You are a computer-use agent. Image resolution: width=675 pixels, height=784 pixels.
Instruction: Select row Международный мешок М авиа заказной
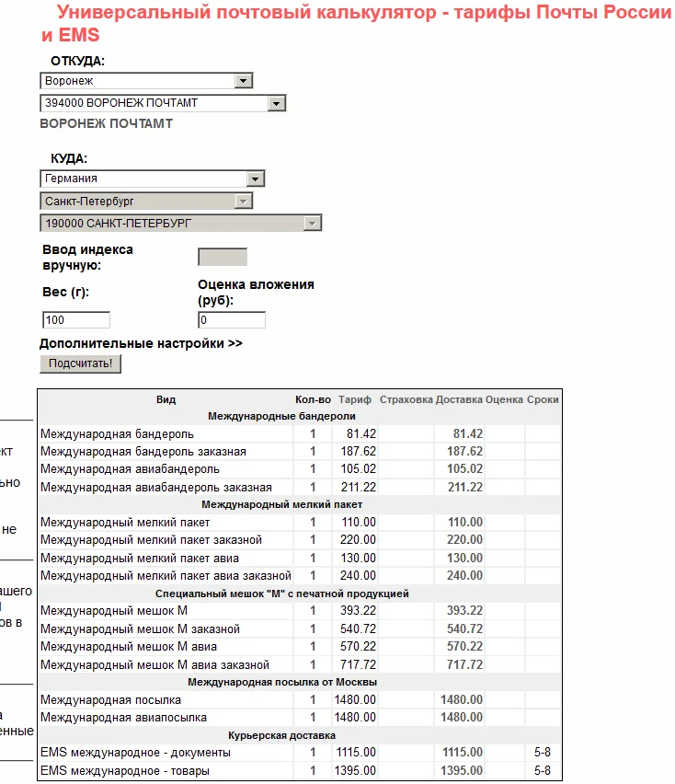pyautogui.click(x=300, y=664)
